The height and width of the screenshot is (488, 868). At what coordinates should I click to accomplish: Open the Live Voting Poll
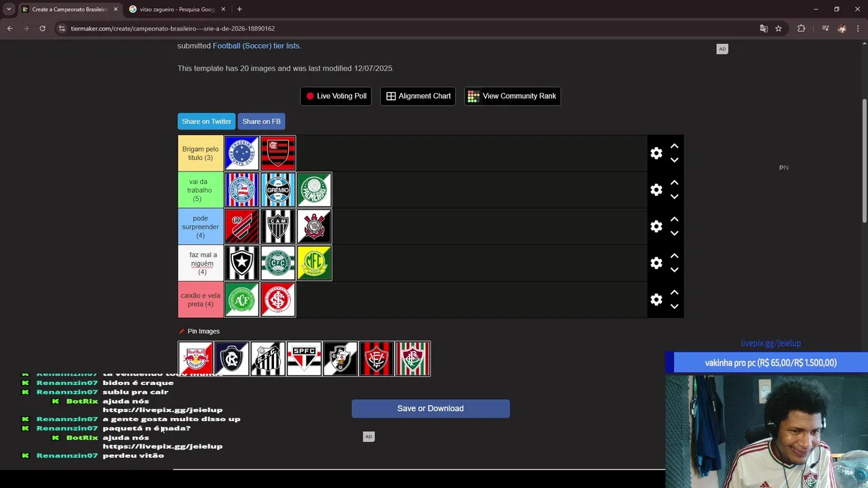[x=336, y=96]
